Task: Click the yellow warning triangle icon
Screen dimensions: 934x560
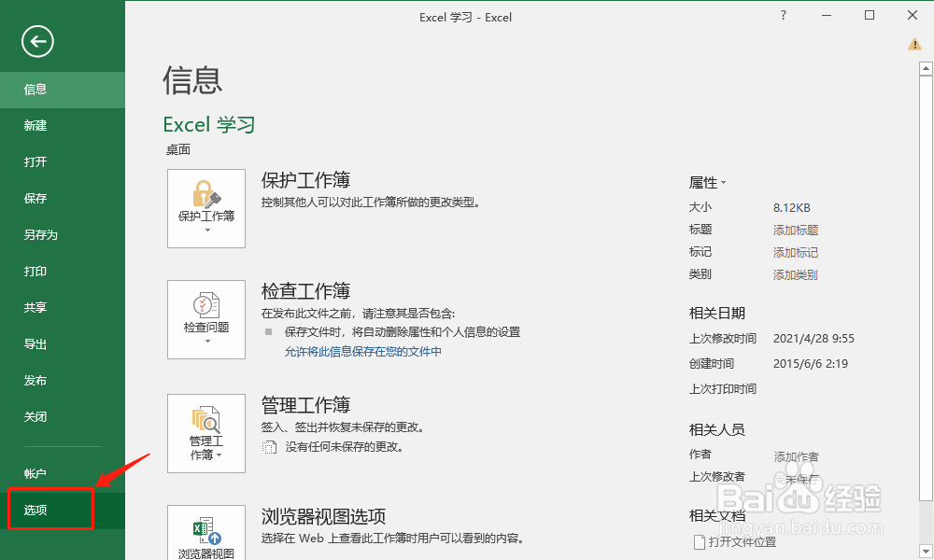Action: (x=914, y=44)
